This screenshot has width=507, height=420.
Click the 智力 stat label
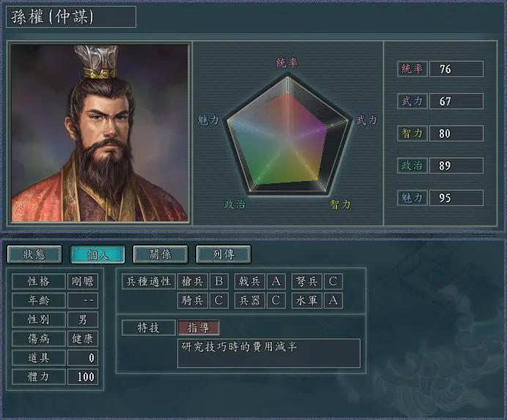click(412, 133)
